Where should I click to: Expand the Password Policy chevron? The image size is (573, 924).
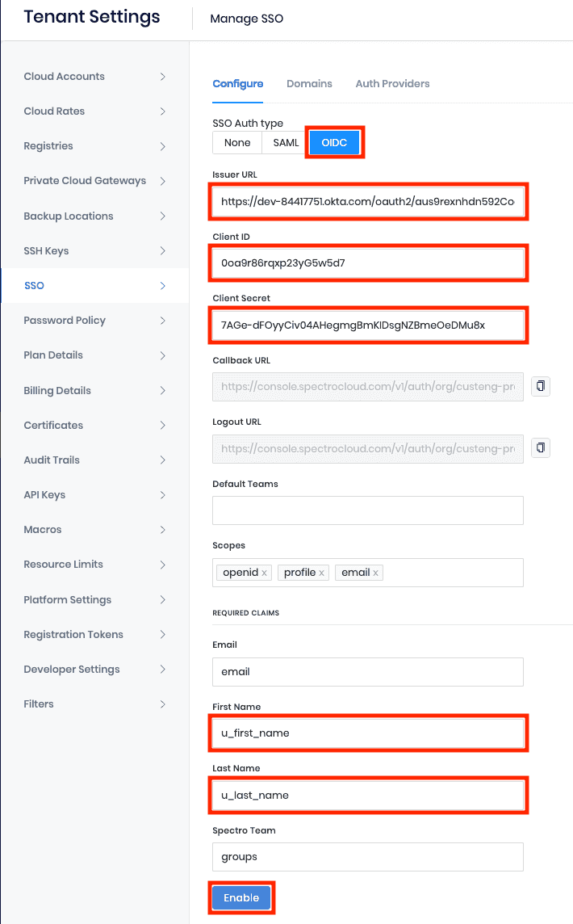pyautogui.click(x=162, y=321)
